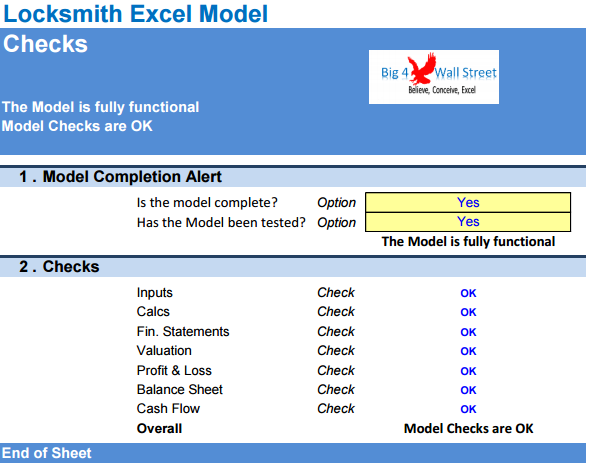589x472 pixels.
Task: Click 'The Model is fully functional' result cell
Action: [x=468, y=241]
